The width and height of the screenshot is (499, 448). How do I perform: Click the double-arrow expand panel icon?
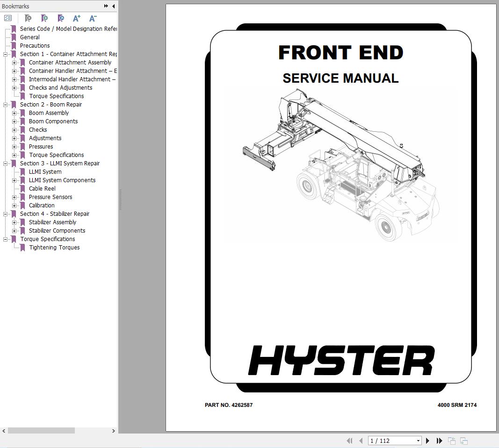[x=106, y=6]
